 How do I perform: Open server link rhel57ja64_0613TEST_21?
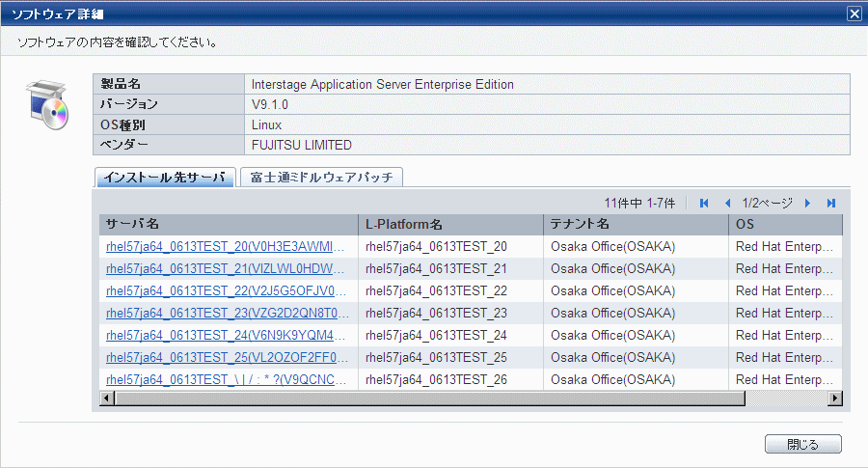226,268
